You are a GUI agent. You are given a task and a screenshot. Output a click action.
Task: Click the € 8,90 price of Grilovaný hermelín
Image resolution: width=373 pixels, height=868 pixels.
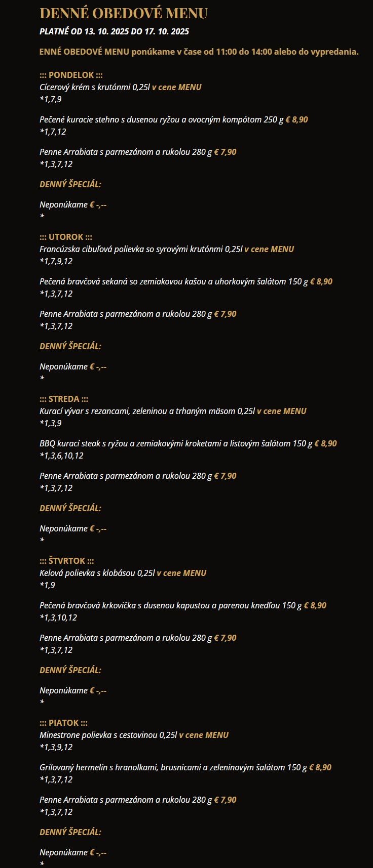(x=320, y=767)
